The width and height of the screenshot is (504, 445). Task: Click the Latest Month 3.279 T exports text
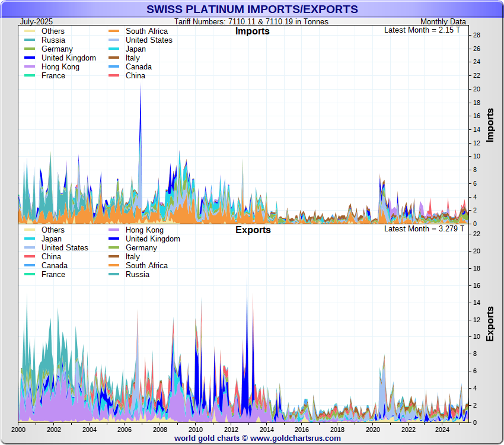coord(422,229)
